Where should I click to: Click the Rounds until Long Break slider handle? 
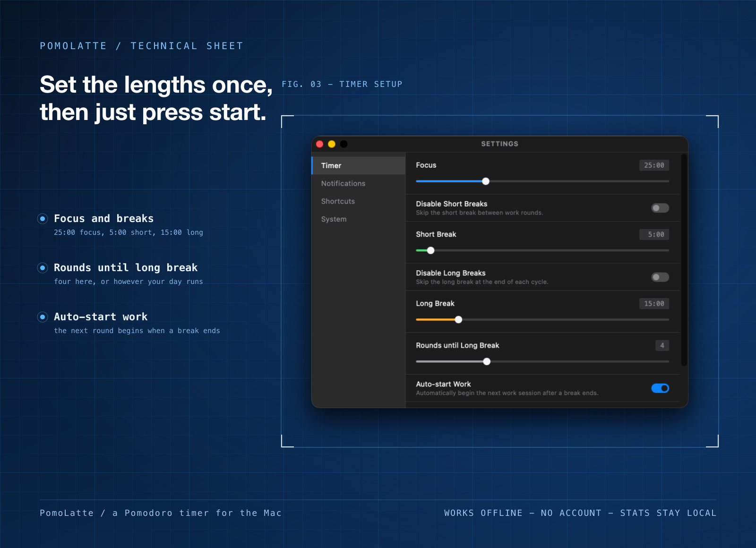(x=487, y=362)
